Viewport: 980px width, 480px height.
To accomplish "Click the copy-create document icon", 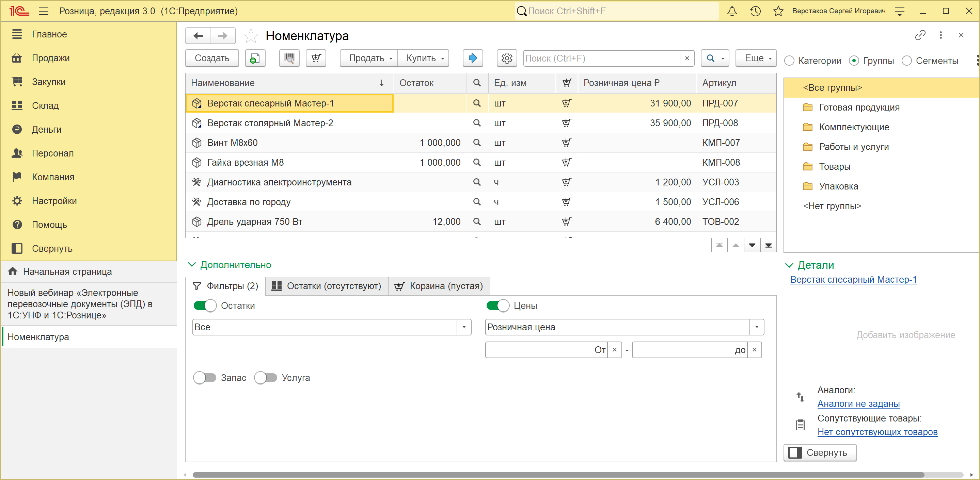I will (255, 58).
